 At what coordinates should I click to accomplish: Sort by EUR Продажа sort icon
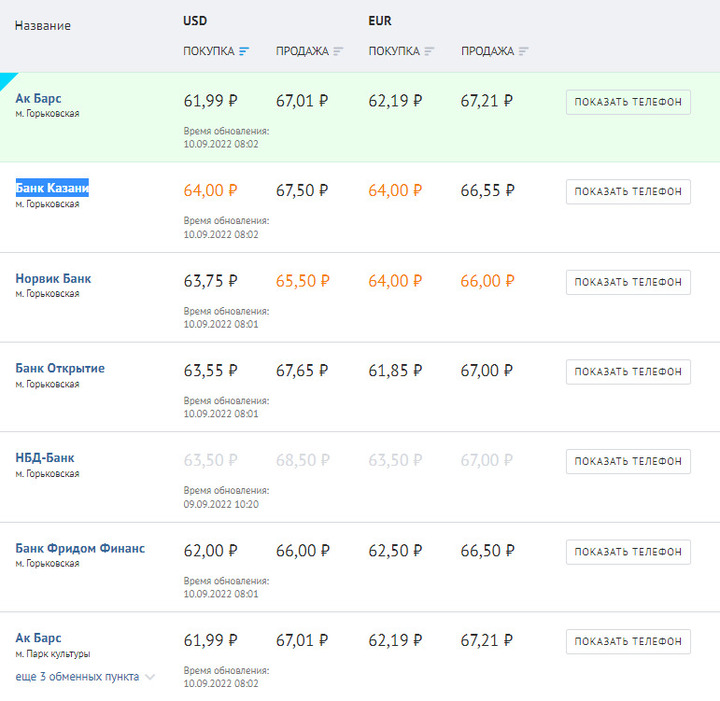coord(523,51)
